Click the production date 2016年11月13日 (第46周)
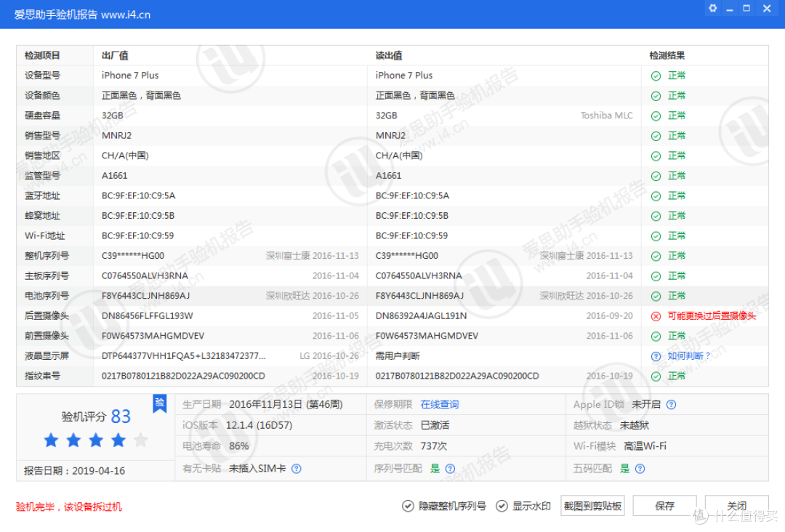The height and width of the screenshot is (532, 785). click(x=286, y=404)
